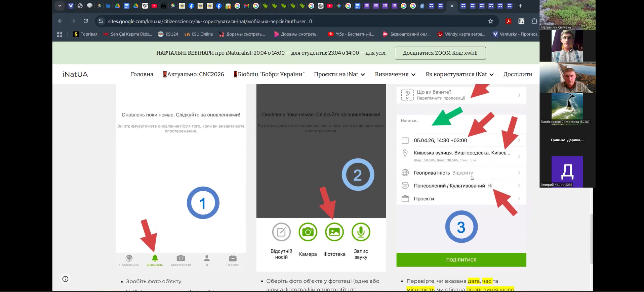Expand the Проєкти на iNat menu
The height and width of the screenshot is (292, 644).
pyautogui.click(x=339, y=74)
